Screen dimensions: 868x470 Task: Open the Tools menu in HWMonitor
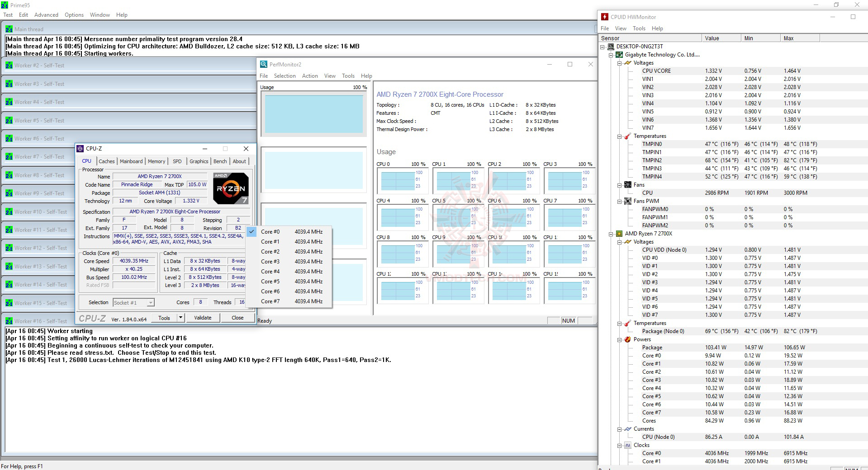tap(639, 28)
